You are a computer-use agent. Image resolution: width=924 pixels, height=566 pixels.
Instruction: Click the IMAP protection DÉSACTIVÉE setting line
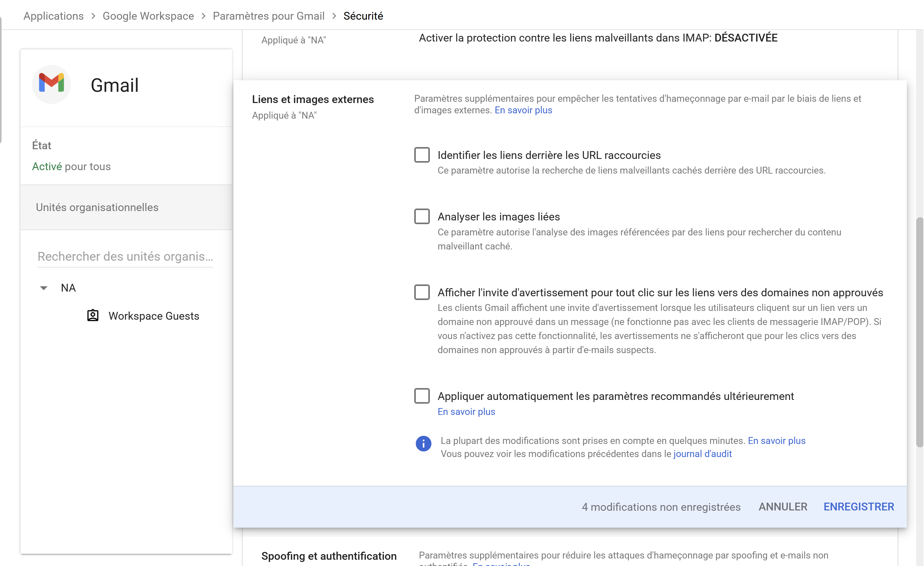598,38
